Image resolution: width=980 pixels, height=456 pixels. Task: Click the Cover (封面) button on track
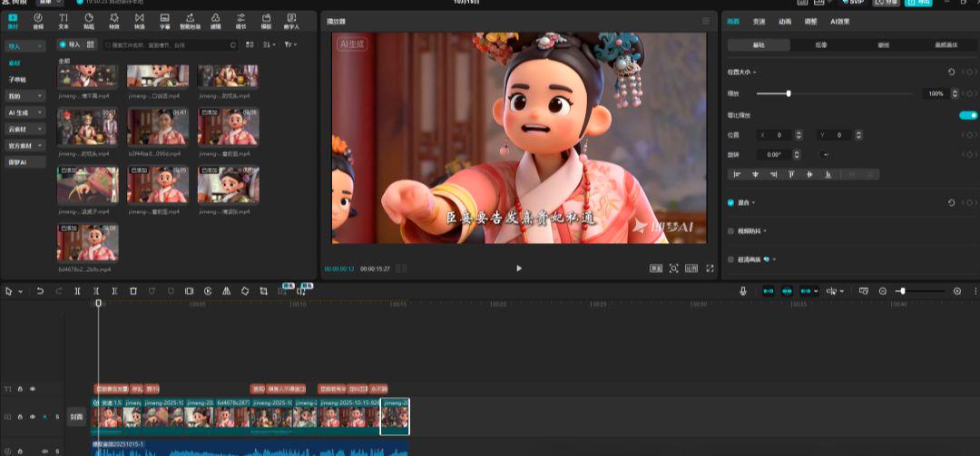click(76, 417)
